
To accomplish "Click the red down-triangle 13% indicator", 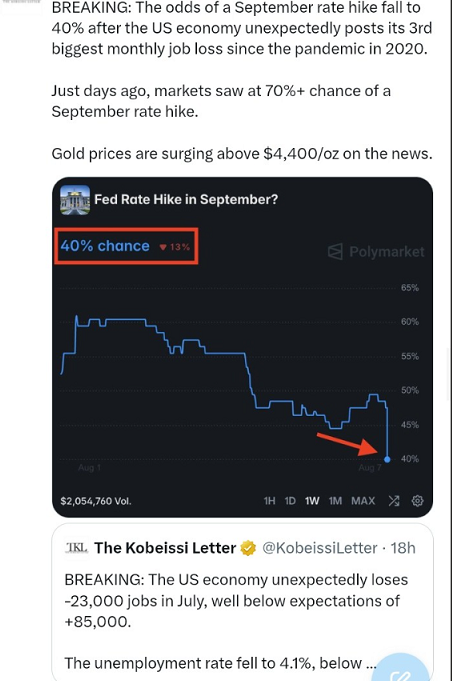I will tap(175, 247).
